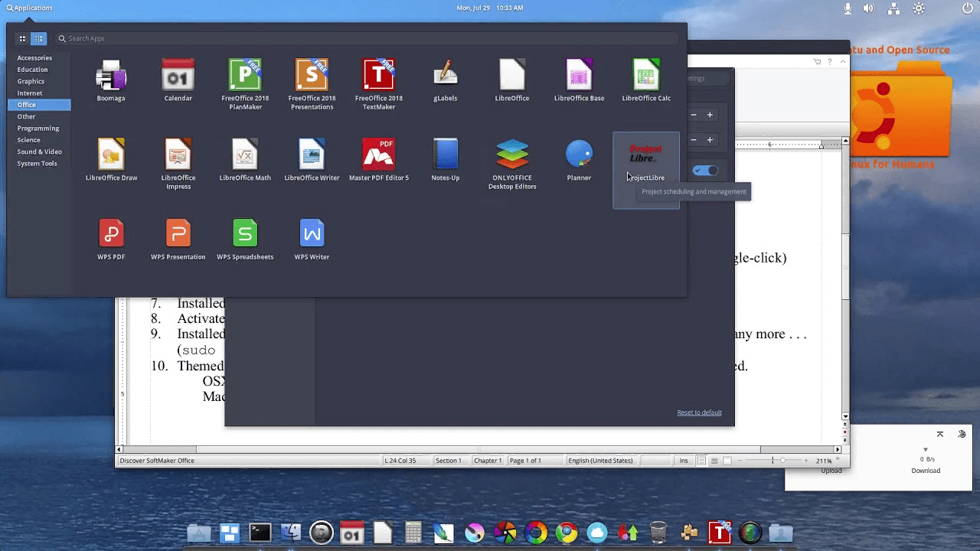This screenshot has height=551, width=980.
Task: Launch LibreOffice Writer
Action: click(x=312, y=161)
